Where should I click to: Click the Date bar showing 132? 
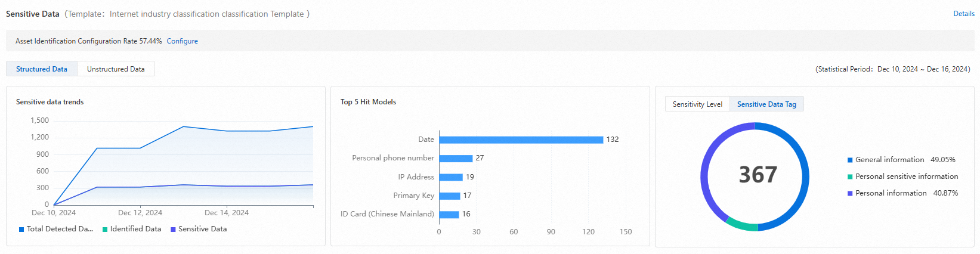521,140
